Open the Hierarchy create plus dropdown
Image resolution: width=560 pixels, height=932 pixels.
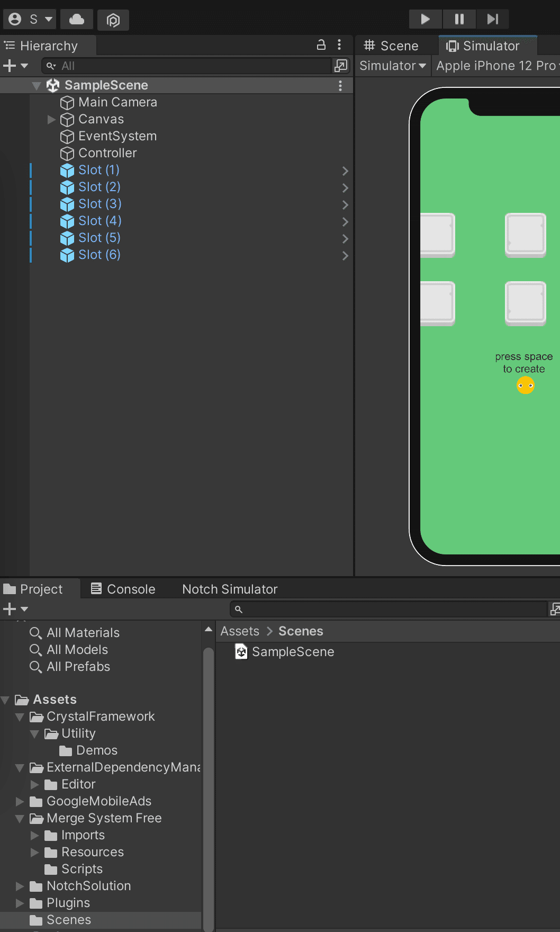click(15, 66)
